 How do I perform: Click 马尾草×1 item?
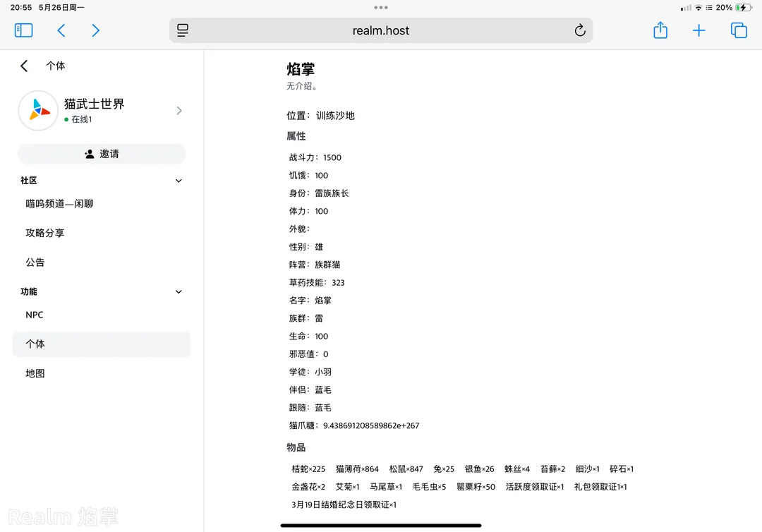click(385, 487)
